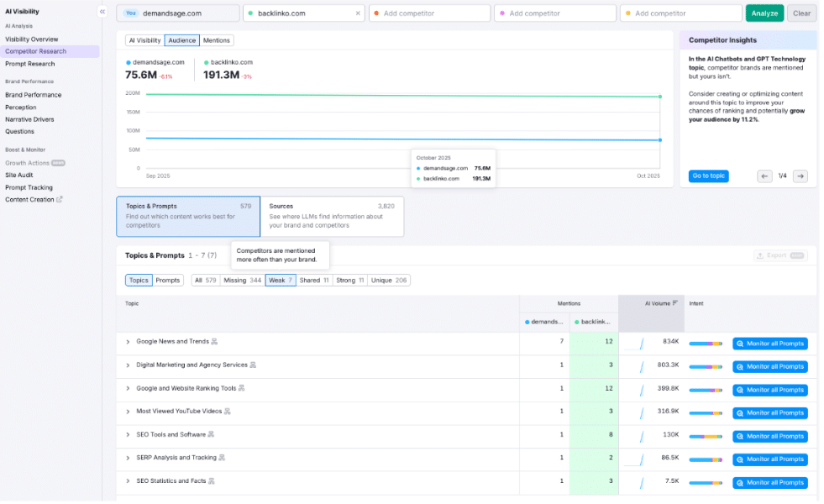Click the topic group icon next to Most Viewed YouTube Videos
Viewport: 824px width, 504px height.
(228, 413)
